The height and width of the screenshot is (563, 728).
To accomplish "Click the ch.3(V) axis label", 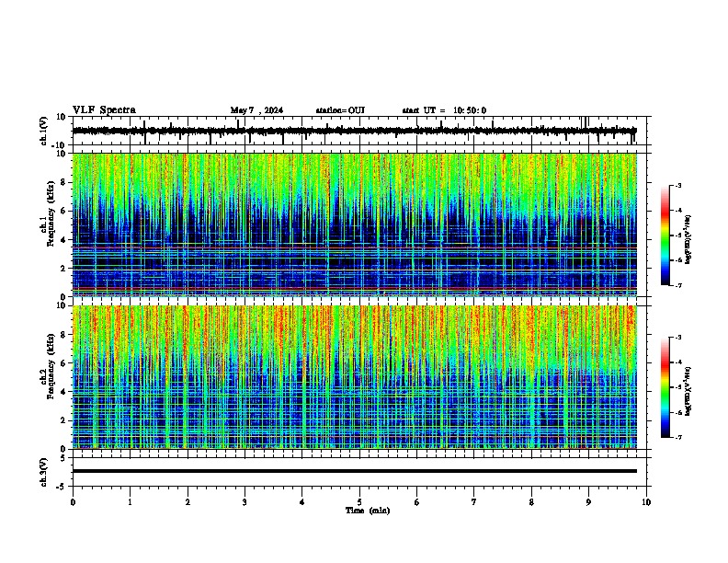I will click(44, 472).
